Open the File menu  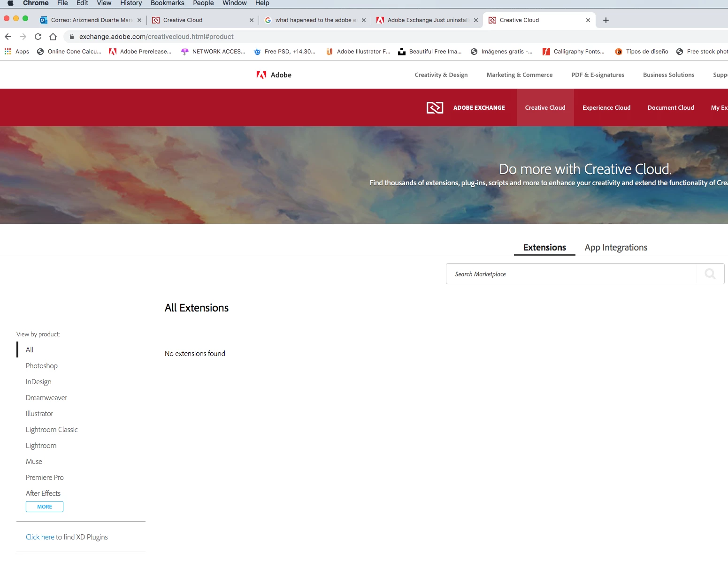tap(62, 3)
